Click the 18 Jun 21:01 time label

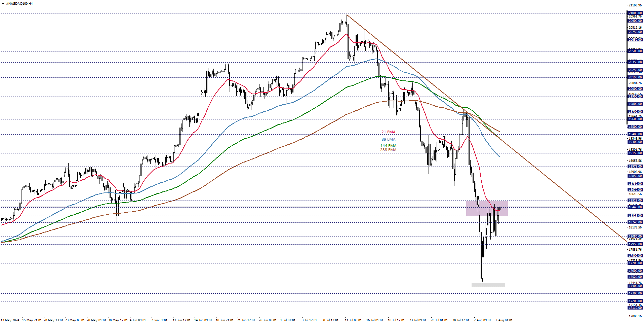pyautogui.click(x=225, y=320)
